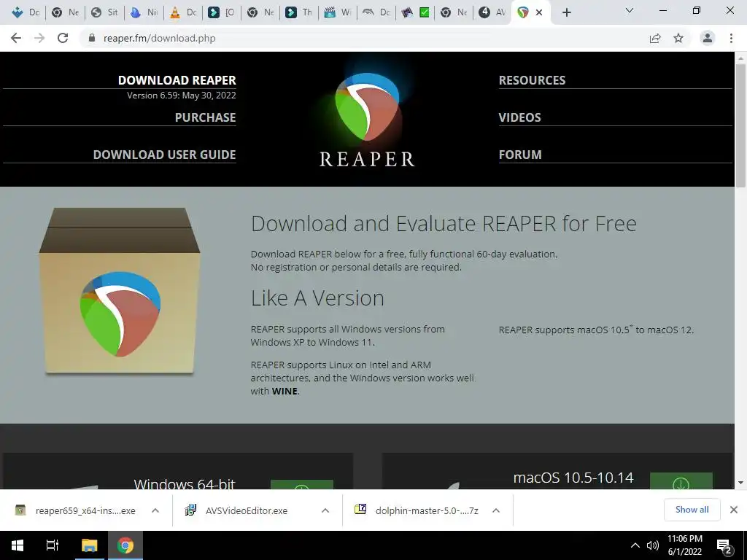
Task: Share this page using the share icon
Action: (655, 38)
